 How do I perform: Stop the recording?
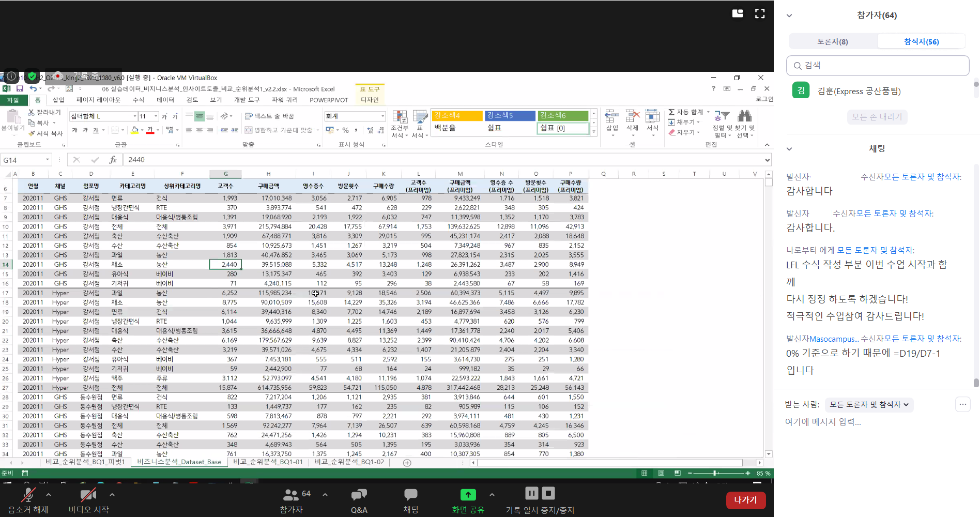(548, 493)
